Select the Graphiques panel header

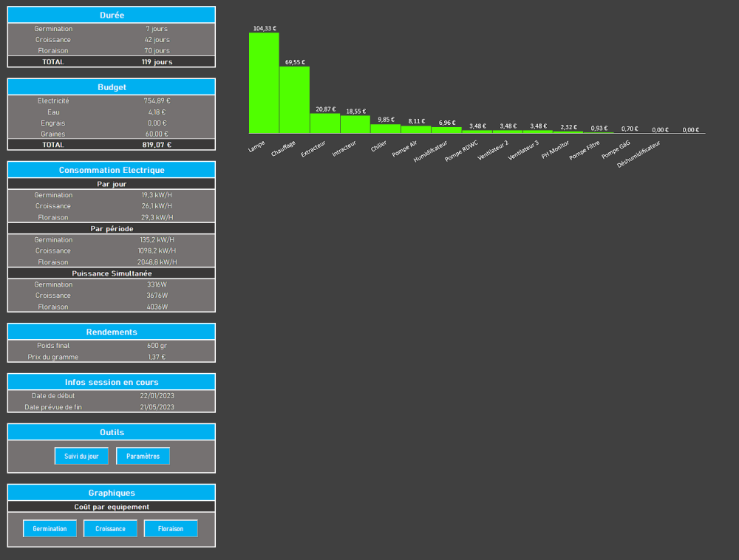[x=112, y=493]
